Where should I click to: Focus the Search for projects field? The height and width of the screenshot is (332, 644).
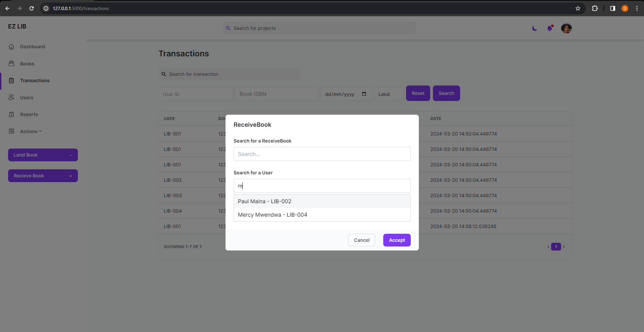319,28
